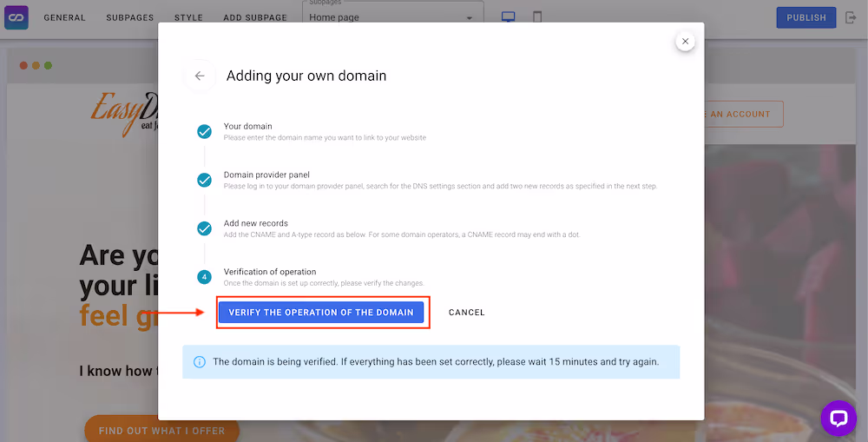868x442 pixels.
Task: Click the Cancel button
Action: pyautogui.click(x=466, y=313)
